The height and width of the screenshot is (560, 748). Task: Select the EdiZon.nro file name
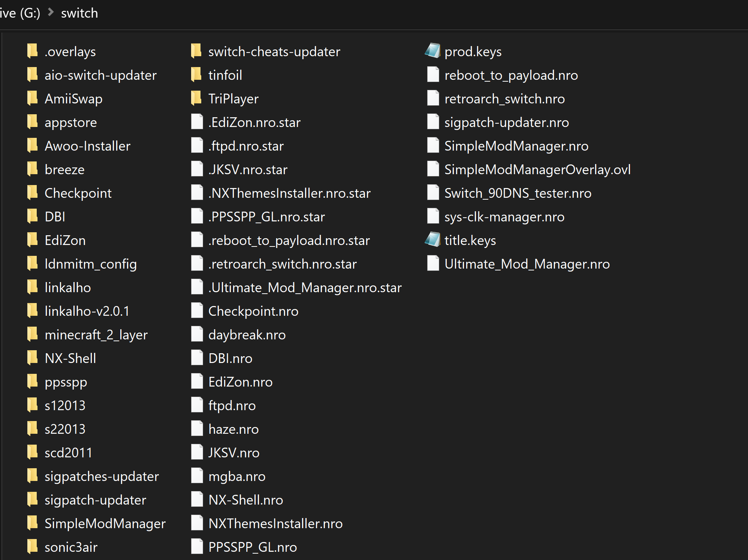(x=241, y=382)
